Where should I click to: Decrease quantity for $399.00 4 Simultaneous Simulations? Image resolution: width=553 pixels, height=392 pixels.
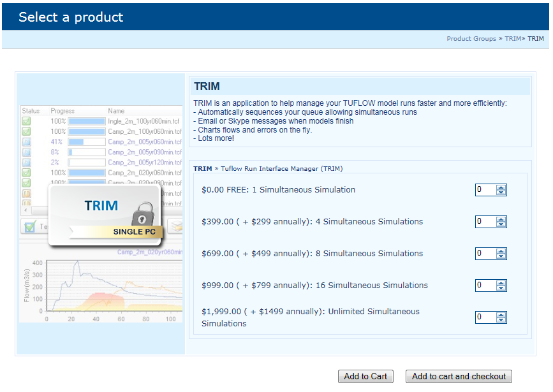coord(501,224)
